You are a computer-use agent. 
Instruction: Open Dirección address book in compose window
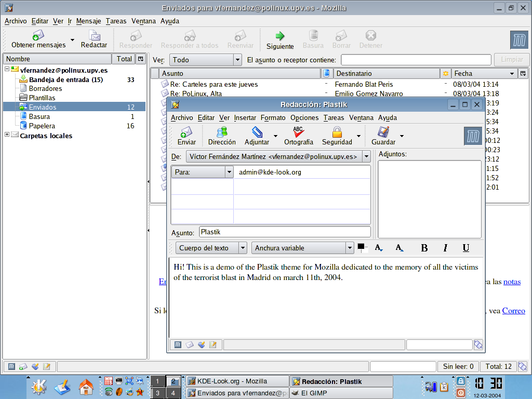(x=222, y=136)
